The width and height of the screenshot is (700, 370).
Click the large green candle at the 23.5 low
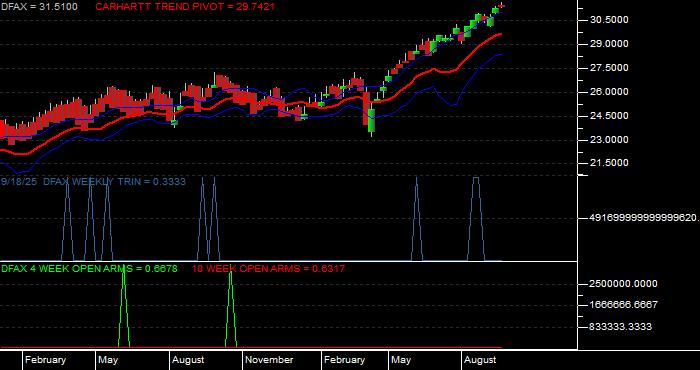(x=371, y=120)
